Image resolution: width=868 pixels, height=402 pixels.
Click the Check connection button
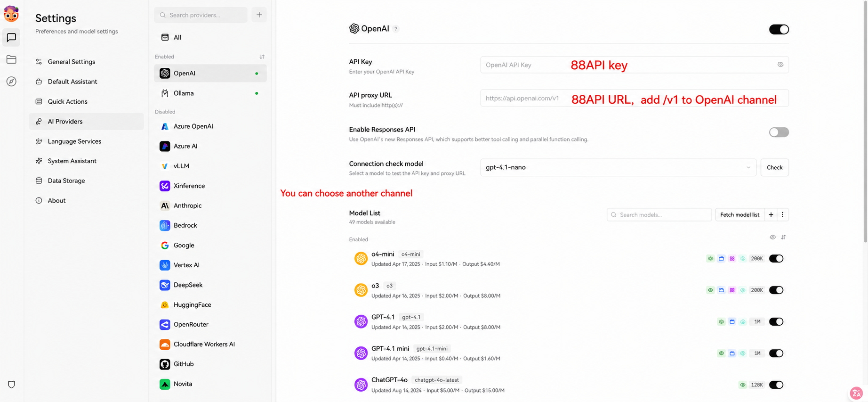[775, 167]
